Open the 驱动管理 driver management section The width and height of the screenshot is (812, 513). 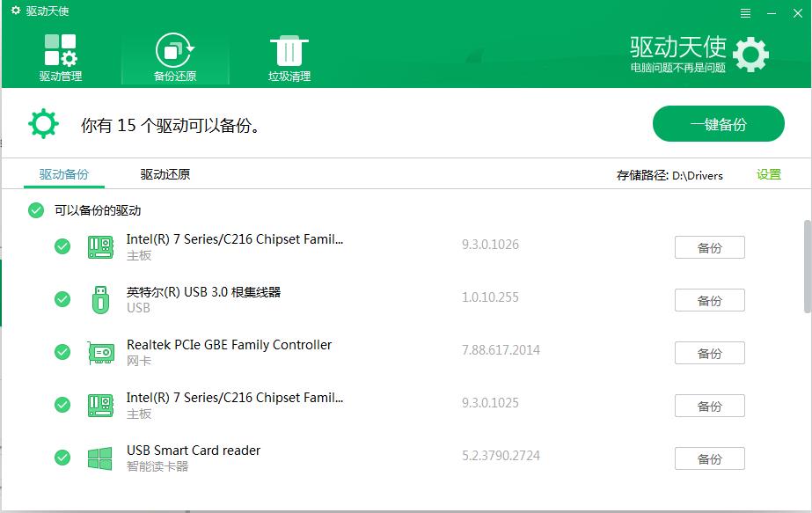[x=61, y=58]
